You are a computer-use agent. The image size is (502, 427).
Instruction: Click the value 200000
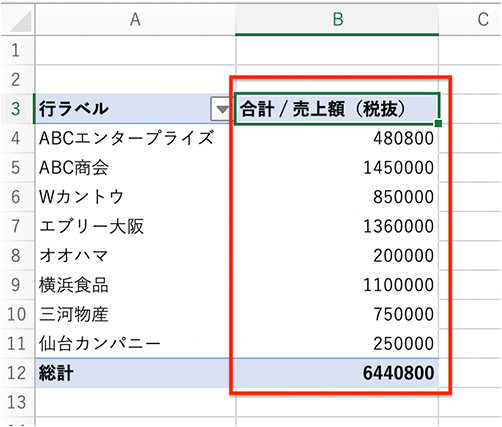point(403,256)
